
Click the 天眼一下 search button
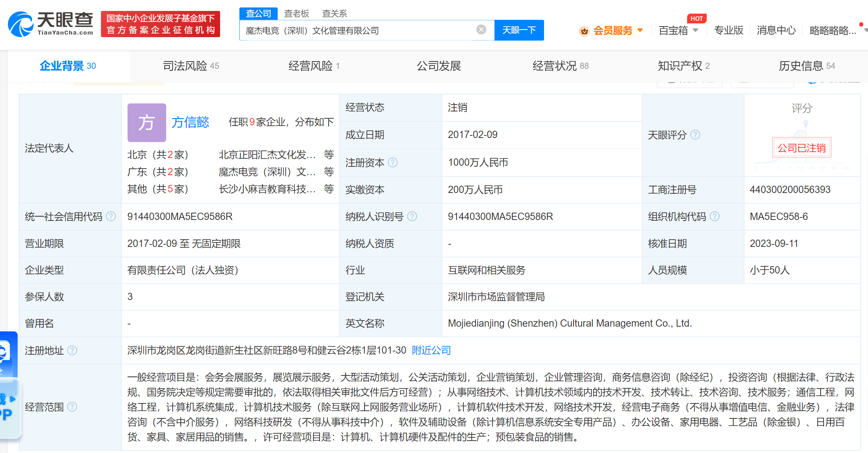tap(519, 30)
